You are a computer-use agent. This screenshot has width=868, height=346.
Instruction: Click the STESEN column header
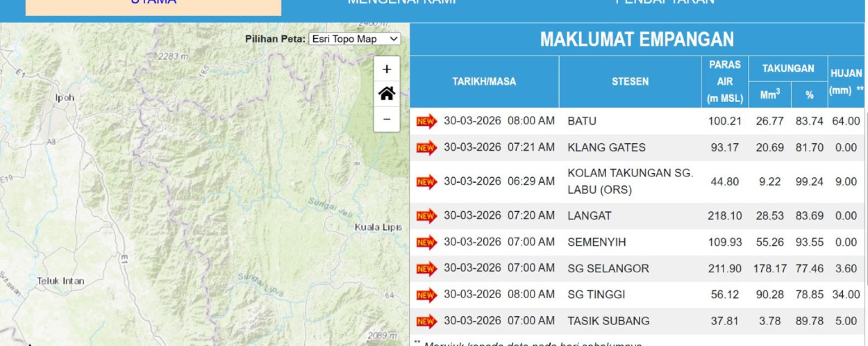[x=630, y=81]
